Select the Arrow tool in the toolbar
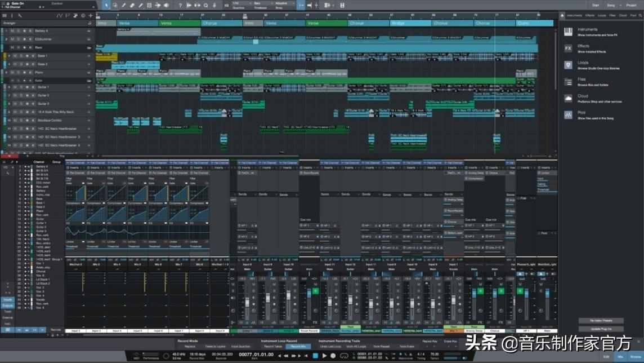This screenshot has height=363, width=644. click(106, 5)
